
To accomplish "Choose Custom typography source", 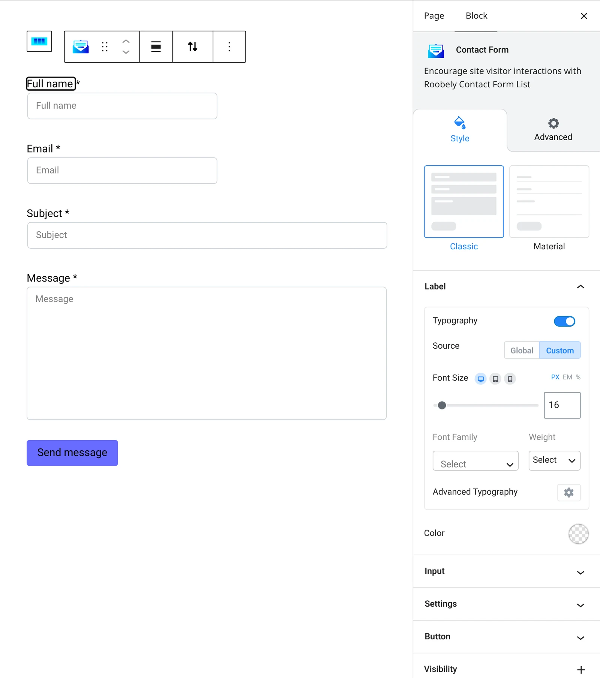I will coord(560,350).
